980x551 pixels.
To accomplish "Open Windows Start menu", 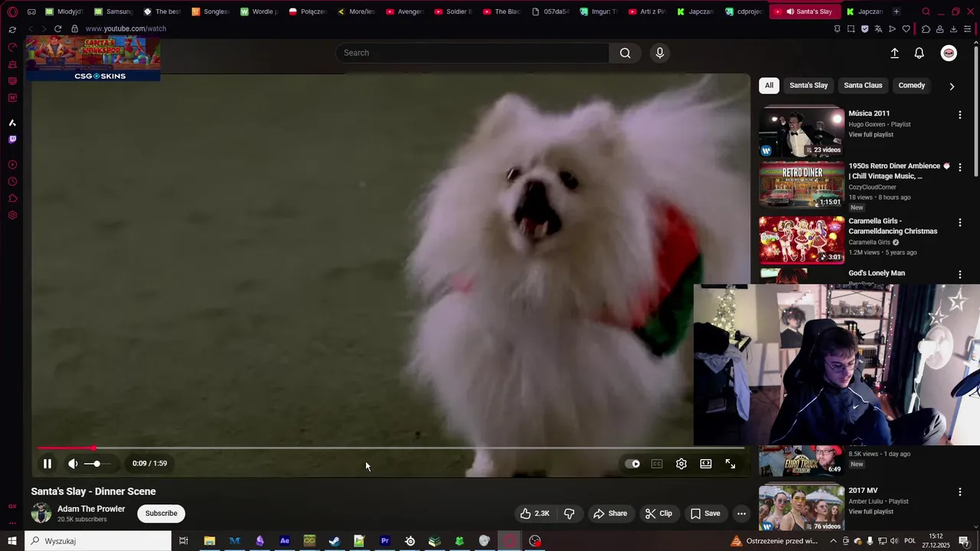I will [x=12, y=541].
